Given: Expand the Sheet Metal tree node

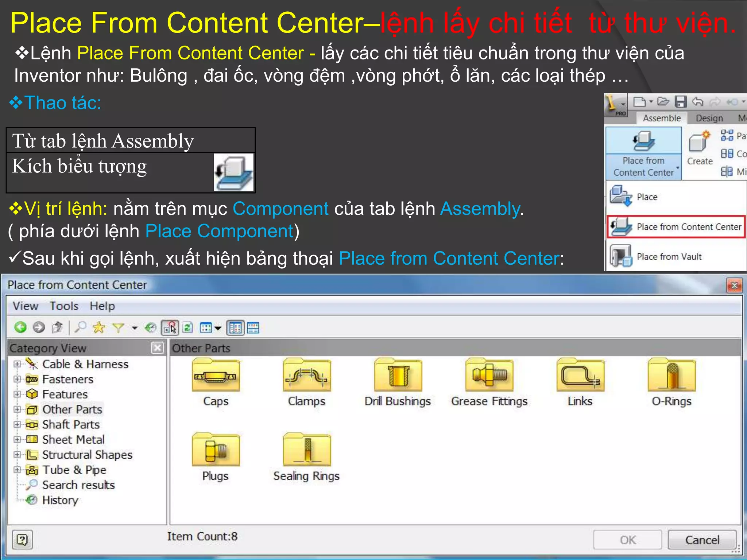Looking at the screenshot, I should pos(17,439).
